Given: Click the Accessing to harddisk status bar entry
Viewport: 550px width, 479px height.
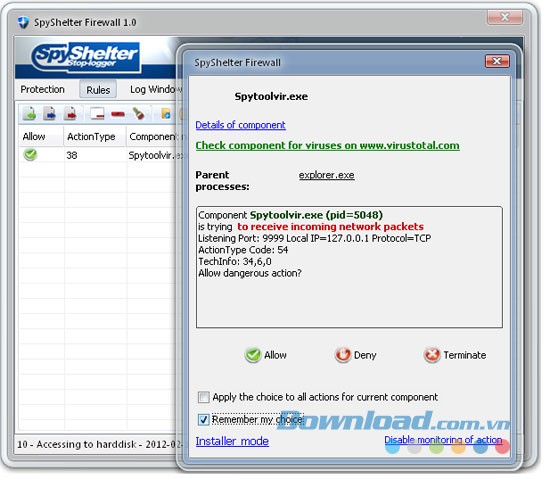Looking at the screenshot, I should tap(99, 444).
